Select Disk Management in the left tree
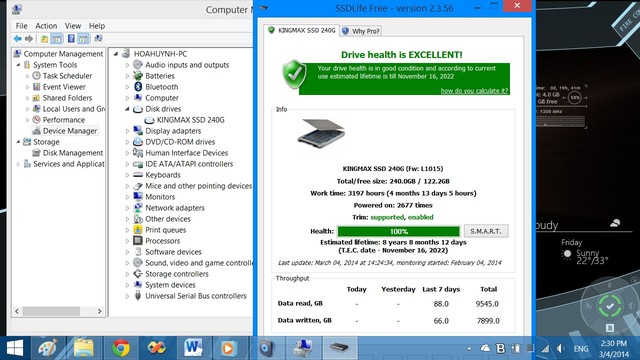This screenshot has width=640, height=360. 73,153
